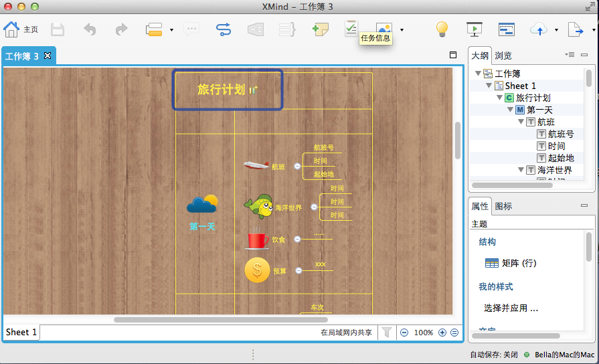Open the Gantt chart view icon
The image size is (599, 364).
(x=507, y=29)
